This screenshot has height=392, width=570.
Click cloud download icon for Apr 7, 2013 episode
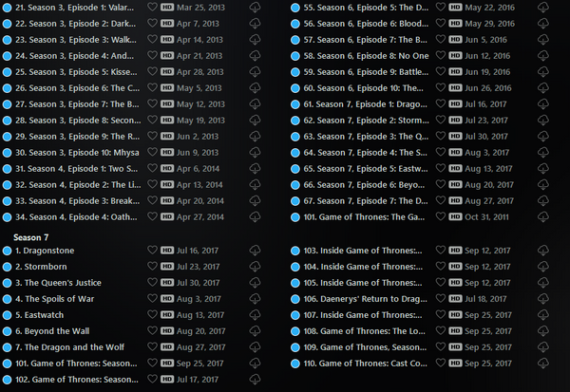pos(255,23)
